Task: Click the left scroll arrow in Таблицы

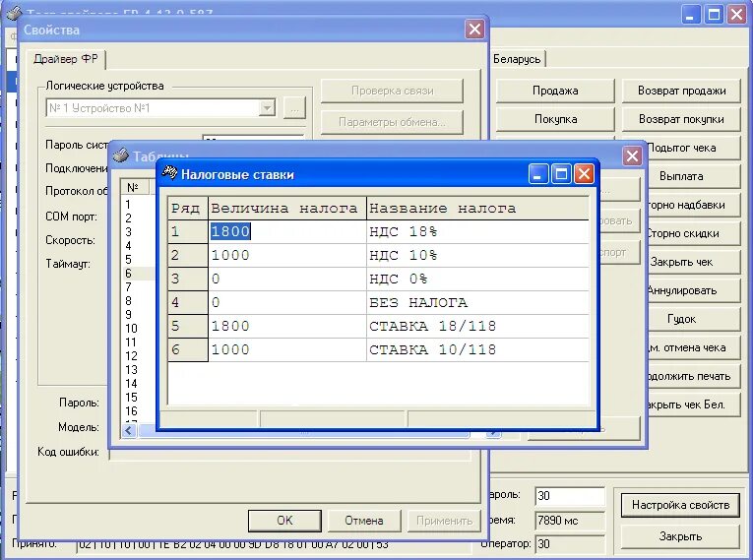Action: (129, 431)
